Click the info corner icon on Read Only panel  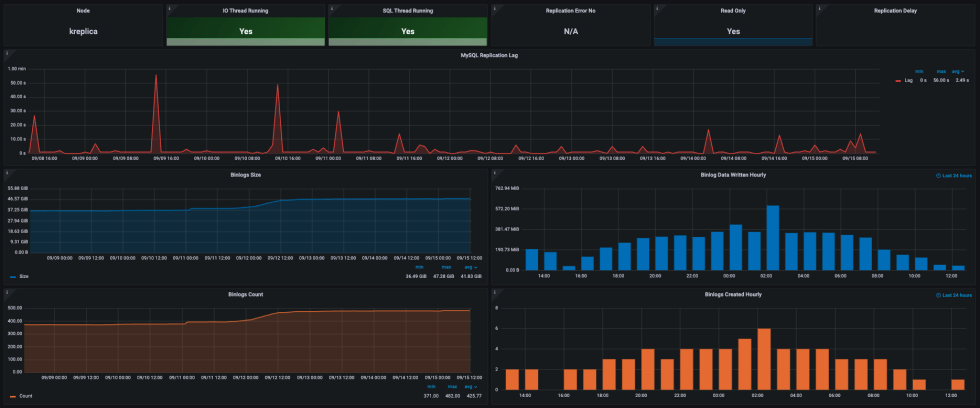657,6
